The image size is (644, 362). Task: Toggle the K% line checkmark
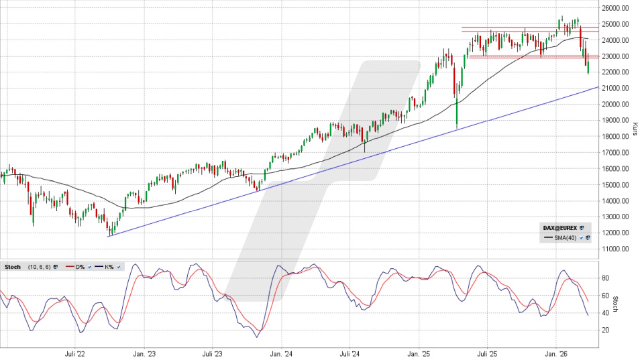119,267
